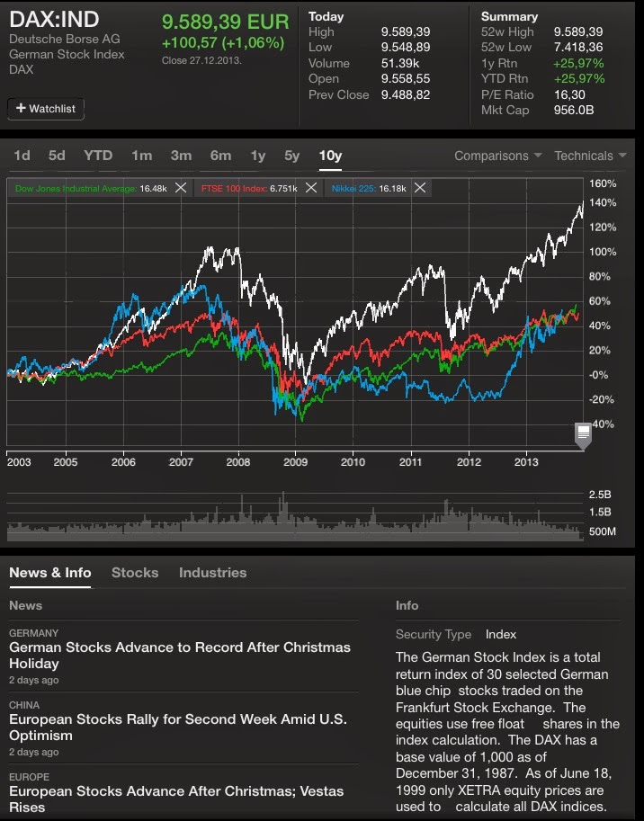Screen dimensions: 644x821
Task: Add DAX to Watchlist
Action: click(46, 109)
